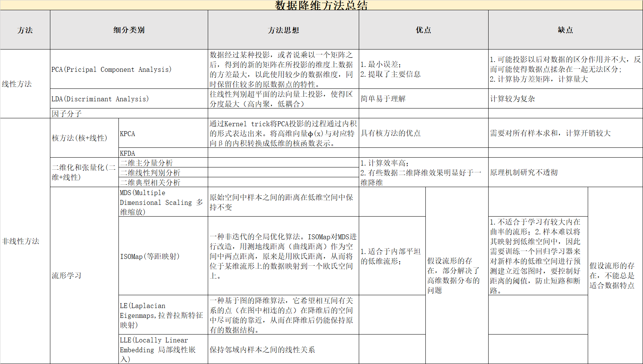
Task: Select the 细分类别 column header
Action: pyautogui.click(x=128, y=29)
